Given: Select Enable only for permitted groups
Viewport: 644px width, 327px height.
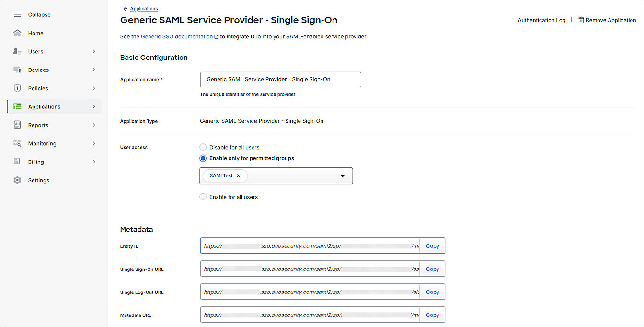Looking at the screenshot, I should (203, 158).
